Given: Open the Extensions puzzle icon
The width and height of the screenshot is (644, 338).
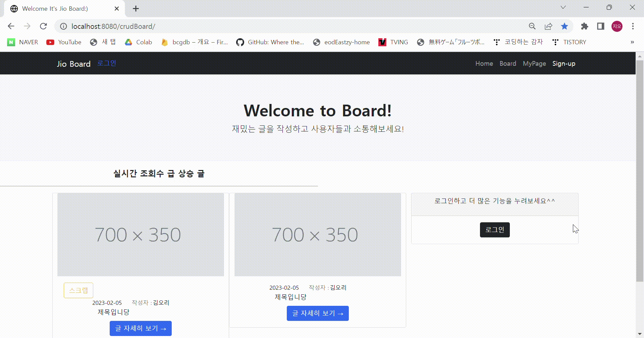Looking at the screenshot, I should tap(584, 26).
